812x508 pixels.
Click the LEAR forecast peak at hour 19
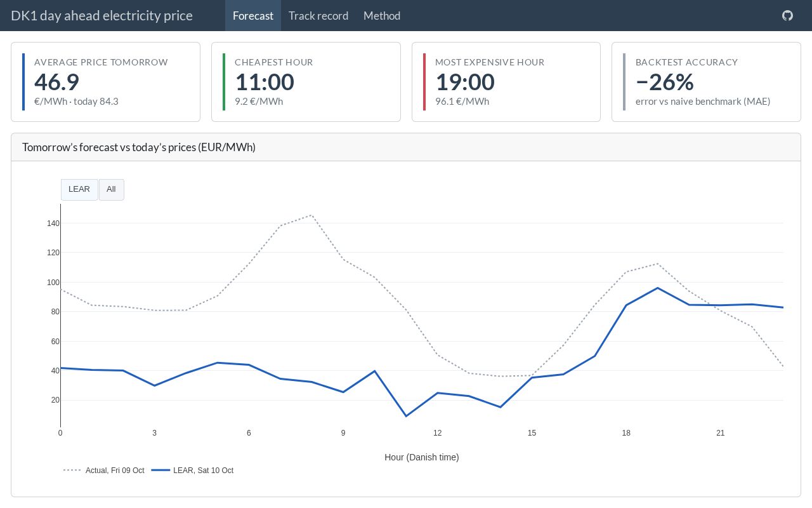tap(658, 288)
